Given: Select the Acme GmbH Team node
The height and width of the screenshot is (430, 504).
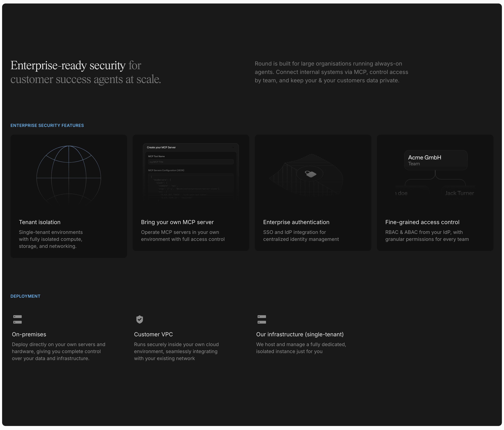Looking at the screenshot, I should (x=436, y=160).
